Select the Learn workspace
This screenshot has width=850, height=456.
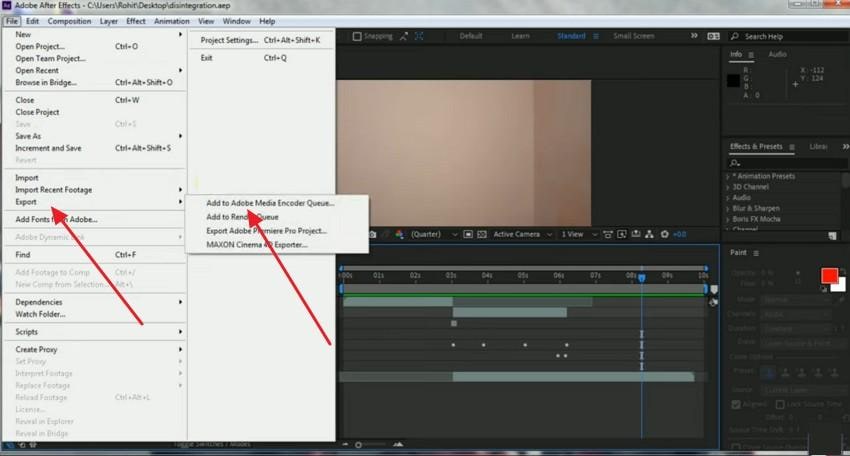click(x=520, y=36)
